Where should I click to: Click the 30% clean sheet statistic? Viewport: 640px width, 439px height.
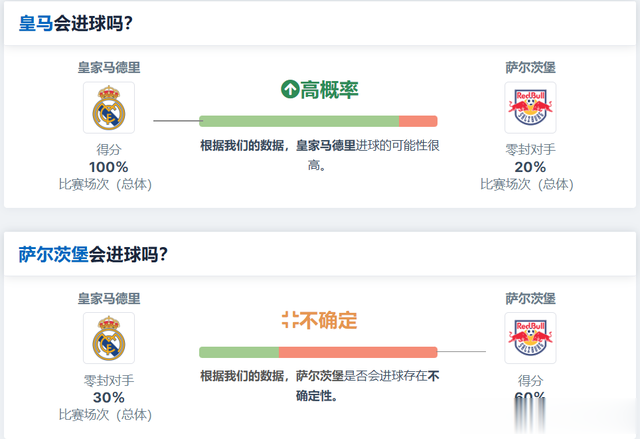109,397
